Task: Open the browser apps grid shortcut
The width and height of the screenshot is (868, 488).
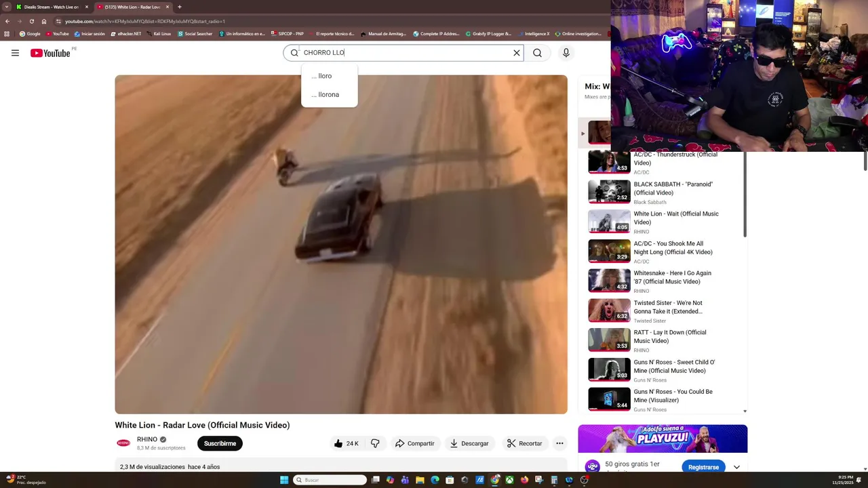Action: [7, 33]
